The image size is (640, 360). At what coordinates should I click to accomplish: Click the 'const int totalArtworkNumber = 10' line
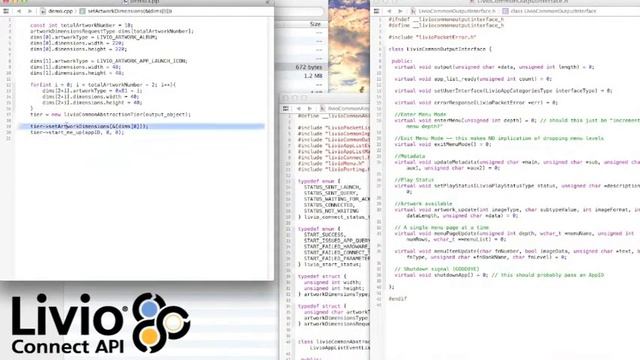click(81, 25)
